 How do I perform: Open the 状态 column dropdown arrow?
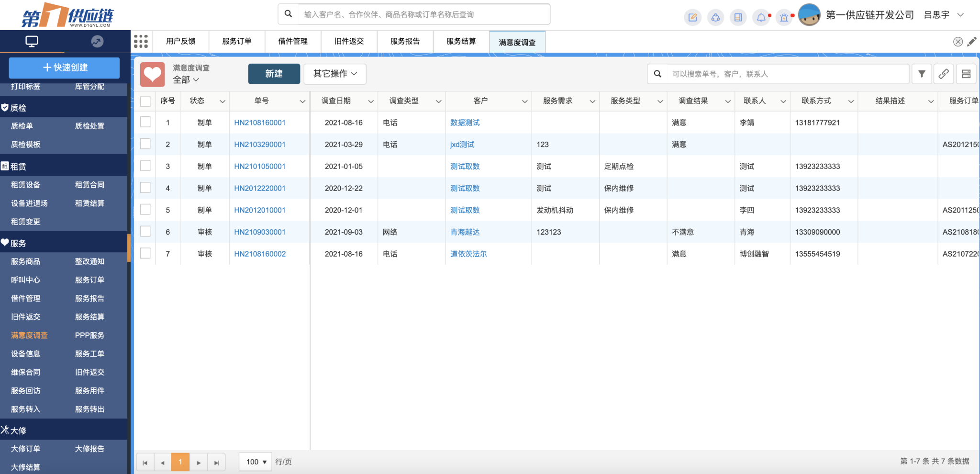tap(223, 101)
